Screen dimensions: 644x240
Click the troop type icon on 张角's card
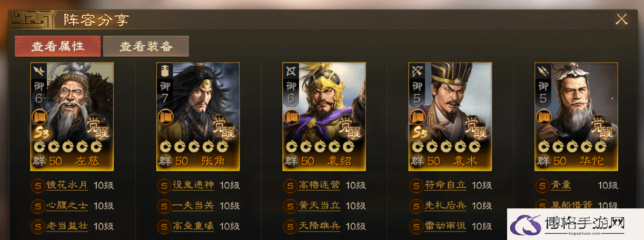coord(164,70)
